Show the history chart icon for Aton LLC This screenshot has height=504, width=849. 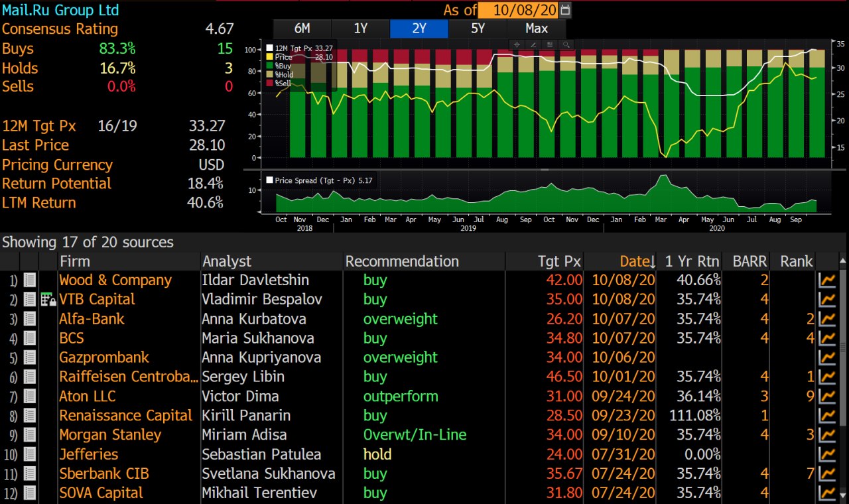point(827,397)
